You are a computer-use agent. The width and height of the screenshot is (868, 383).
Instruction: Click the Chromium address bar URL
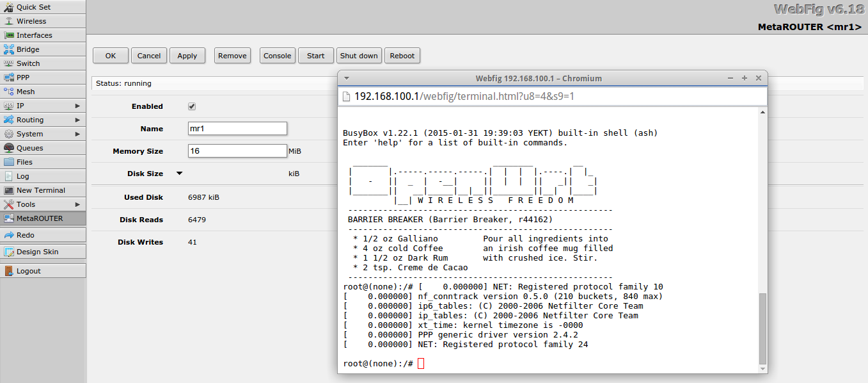pos(464,96)
